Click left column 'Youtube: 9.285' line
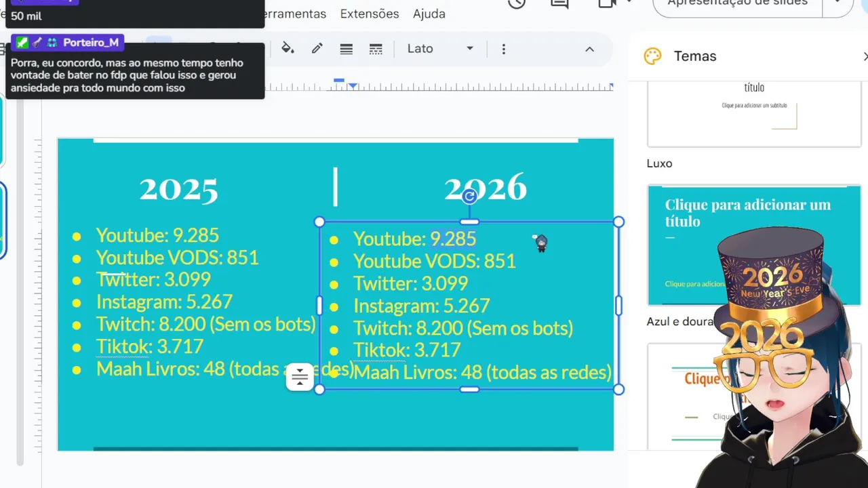The height and width of the screenshot is (488, 868). tap(157, 235)
